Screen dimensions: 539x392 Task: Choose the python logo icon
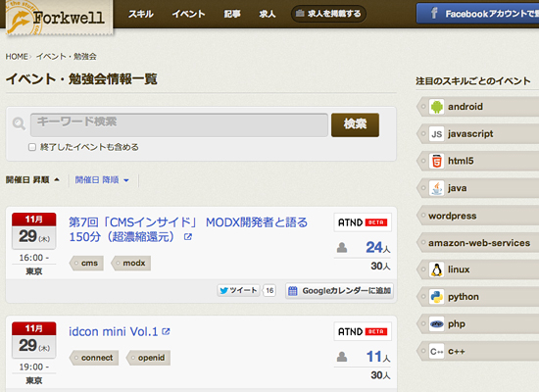[436, 297]
